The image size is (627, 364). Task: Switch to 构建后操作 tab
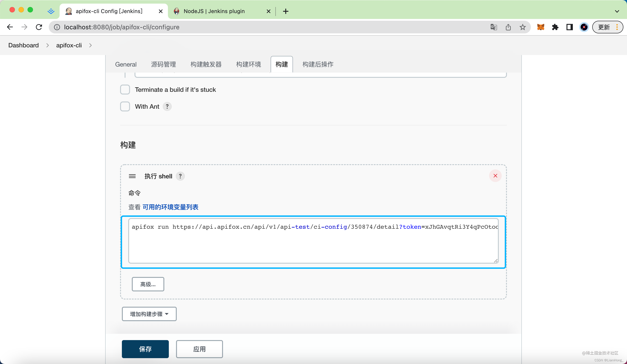[318, 65]
